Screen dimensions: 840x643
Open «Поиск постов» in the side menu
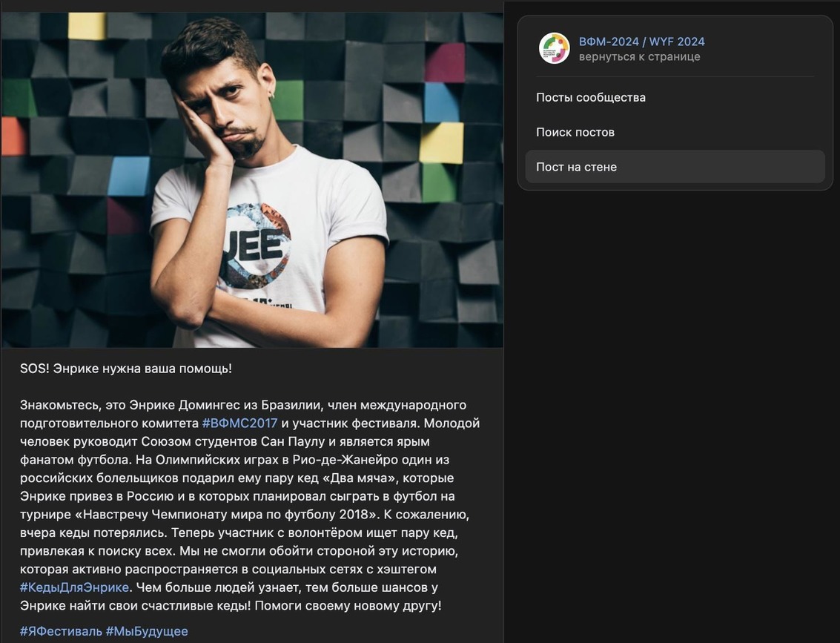coord(575,132)
